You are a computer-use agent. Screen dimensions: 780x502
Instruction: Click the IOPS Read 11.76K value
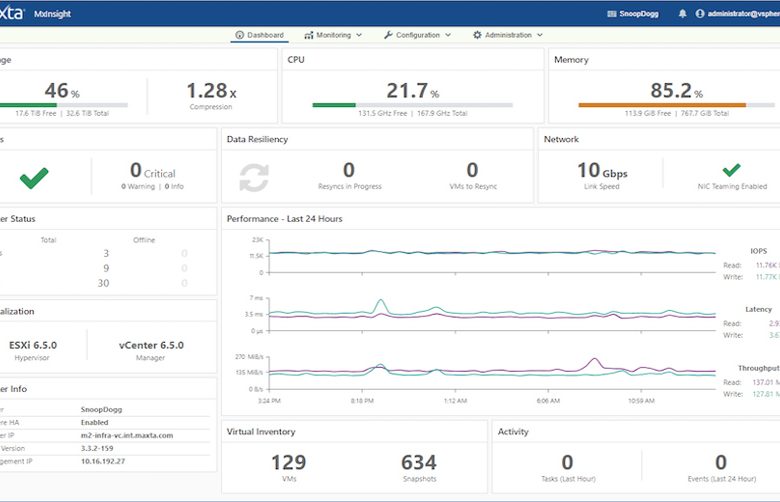pyautogui.click(x=766, y=265)
